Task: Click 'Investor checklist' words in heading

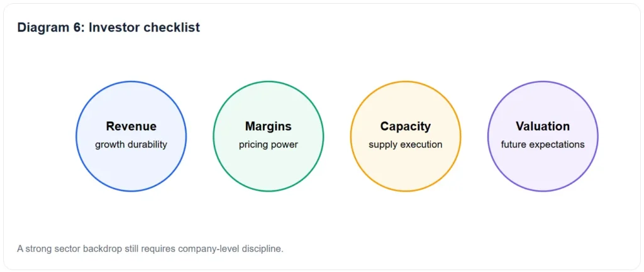Action: pos(145,28)
